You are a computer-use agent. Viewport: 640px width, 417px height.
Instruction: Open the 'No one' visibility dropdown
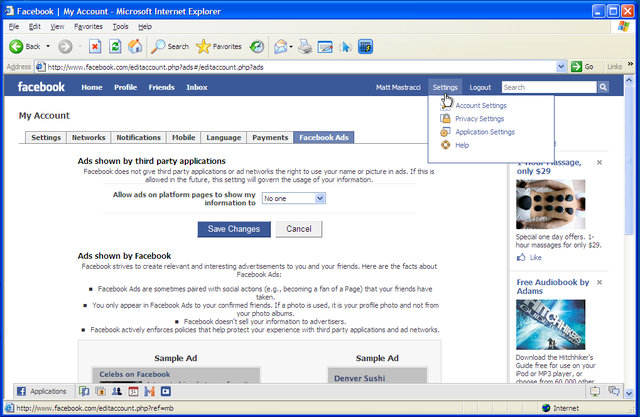[293, 198]
